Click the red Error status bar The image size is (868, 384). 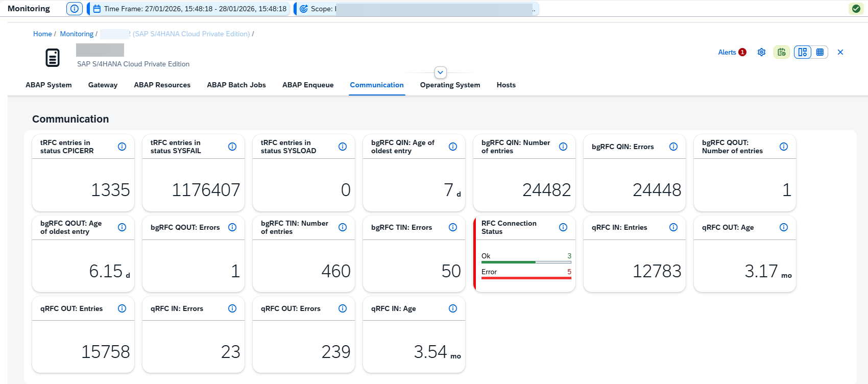point(526,278)
